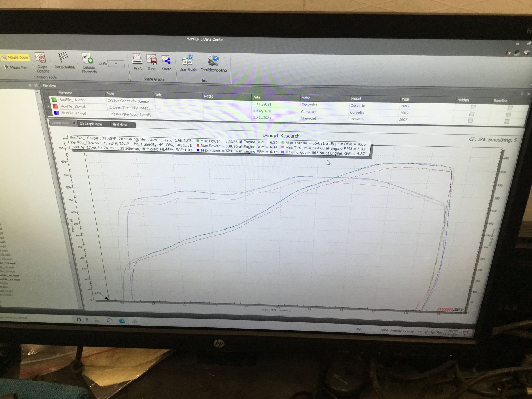
Task: Check Hidden box for RunFile_13.wp8
Action: (472, 114)
